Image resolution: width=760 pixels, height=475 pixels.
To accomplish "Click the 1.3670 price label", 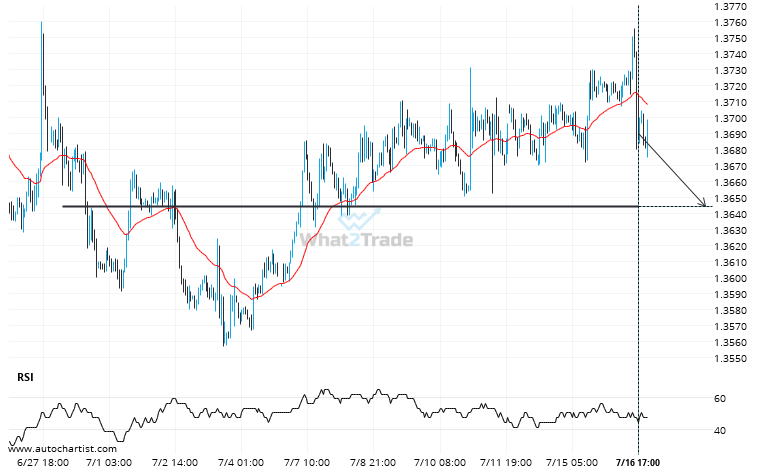I will point(730,166).
